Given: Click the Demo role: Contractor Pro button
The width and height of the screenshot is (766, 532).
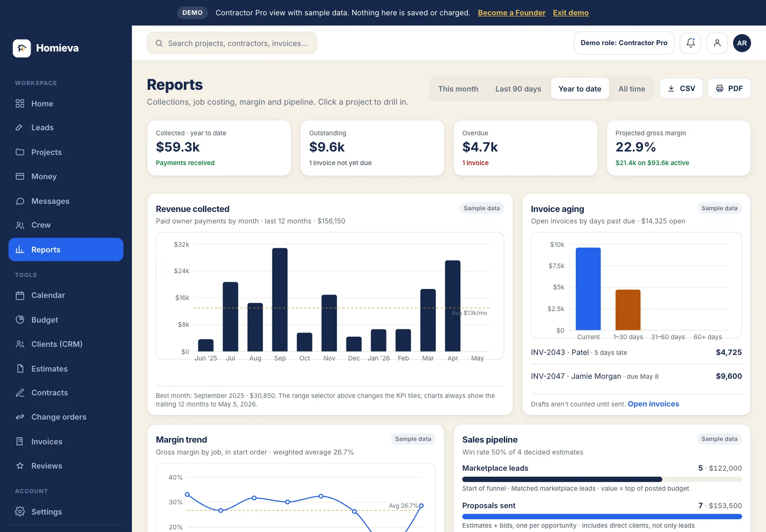Looking at the screenshot, I should coord(624,43).
